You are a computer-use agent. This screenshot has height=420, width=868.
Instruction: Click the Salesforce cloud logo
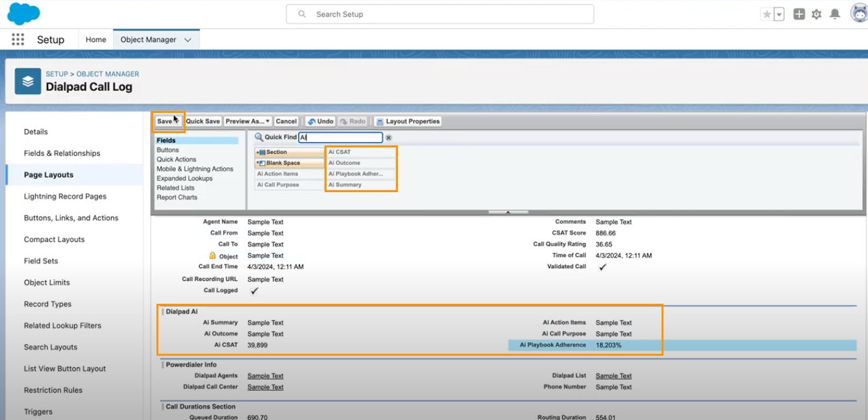pos(23,13)
